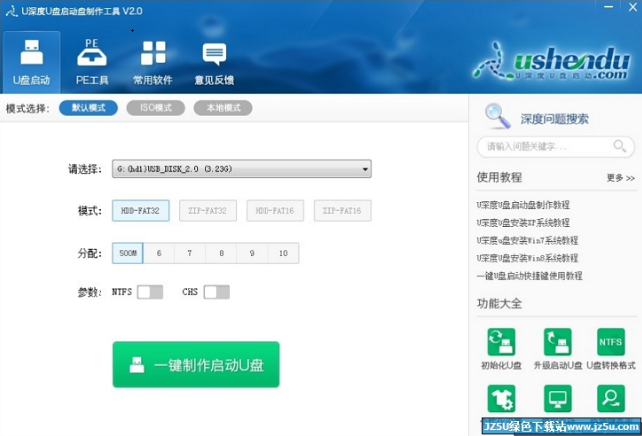The image size is (642, 436).
Task: Open the U深度u盘安装Win7系统教程 link
Action: (x=527, y=240)
